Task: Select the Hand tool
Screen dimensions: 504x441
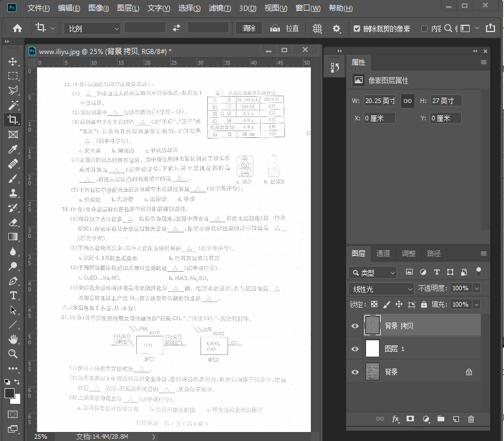Action: (x=13, y=339)
